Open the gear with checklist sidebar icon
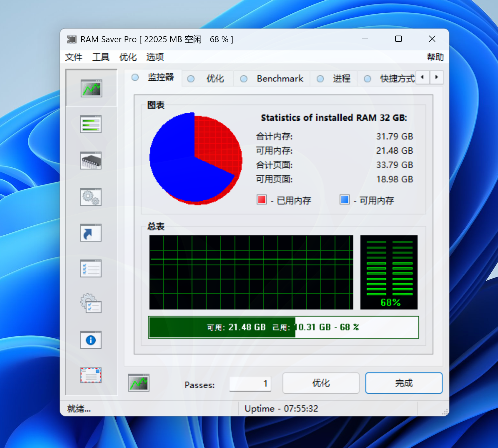Viewport: 498px width, 448px height. [91, 304]
